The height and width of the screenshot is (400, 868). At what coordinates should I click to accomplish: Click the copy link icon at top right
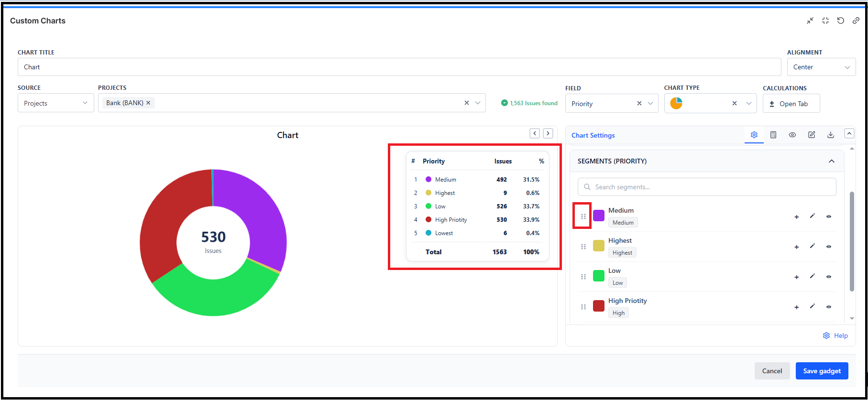[x=856, y=21]
